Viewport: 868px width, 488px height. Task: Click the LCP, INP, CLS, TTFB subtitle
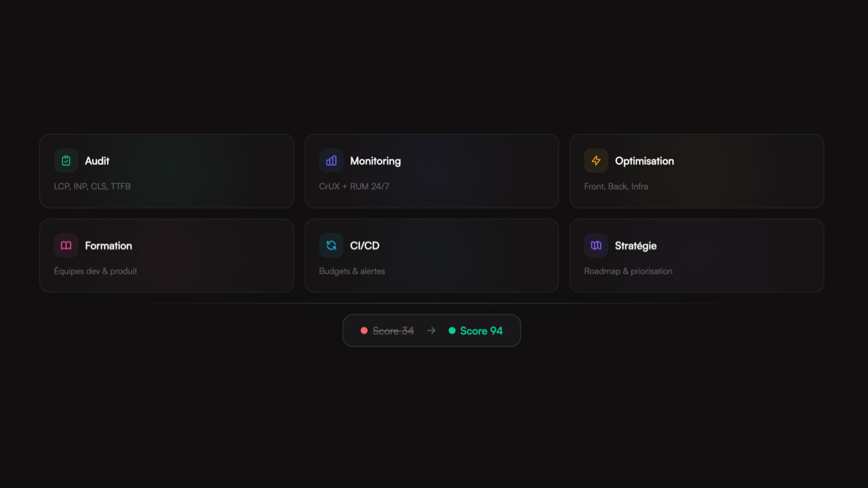click(x=92, y=186)
